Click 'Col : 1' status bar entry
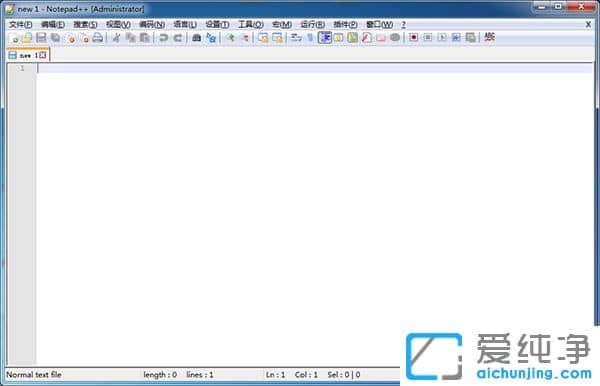The image size is (600, 386). coord(306,375)
